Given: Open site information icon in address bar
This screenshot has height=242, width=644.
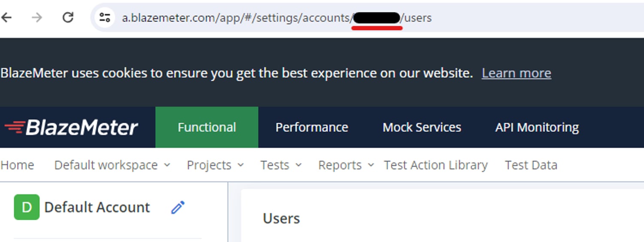Looking at the screenshot, I should [105, 18].
